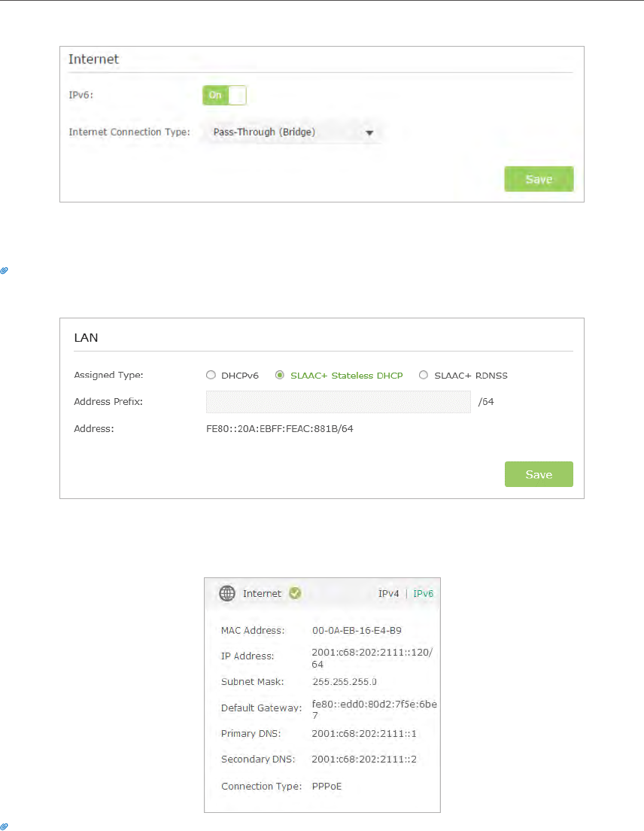Viewport: 644px width, 831px height.
Task: Click the Internet panel heading
Action: point(94,59)
